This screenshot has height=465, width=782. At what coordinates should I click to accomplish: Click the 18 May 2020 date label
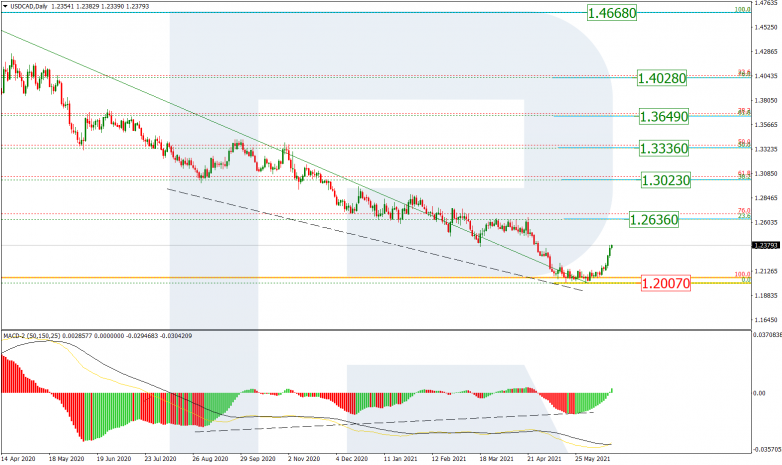coord(66,459)
